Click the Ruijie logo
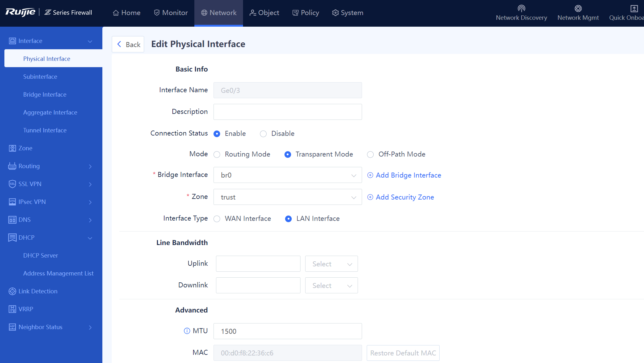Screen dimensions: 644x363 click(20, 12)
